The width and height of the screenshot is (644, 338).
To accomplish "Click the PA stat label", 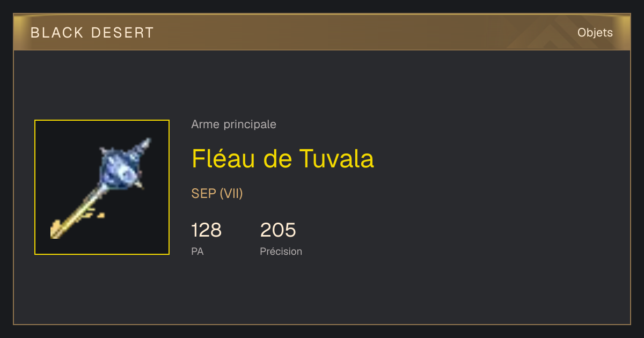I will (197, 251).
